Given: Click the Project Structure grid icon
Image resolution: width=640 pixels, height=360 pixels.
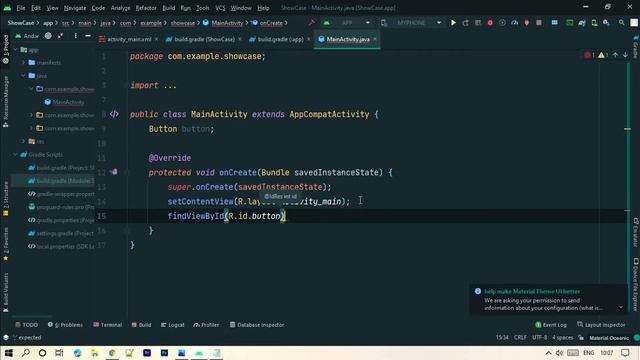Looking at the screenshot, I should pyautogui.click(x=554, y=23).
